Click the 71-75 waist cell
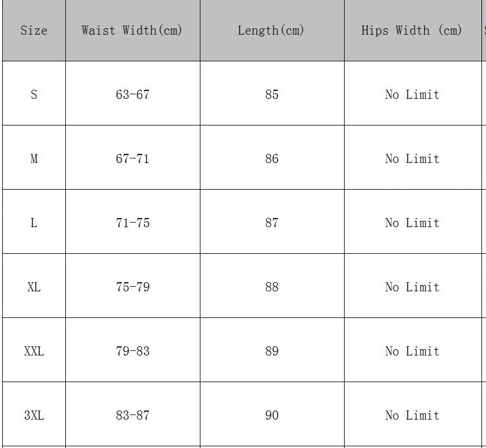 click(x=133, y=223)
